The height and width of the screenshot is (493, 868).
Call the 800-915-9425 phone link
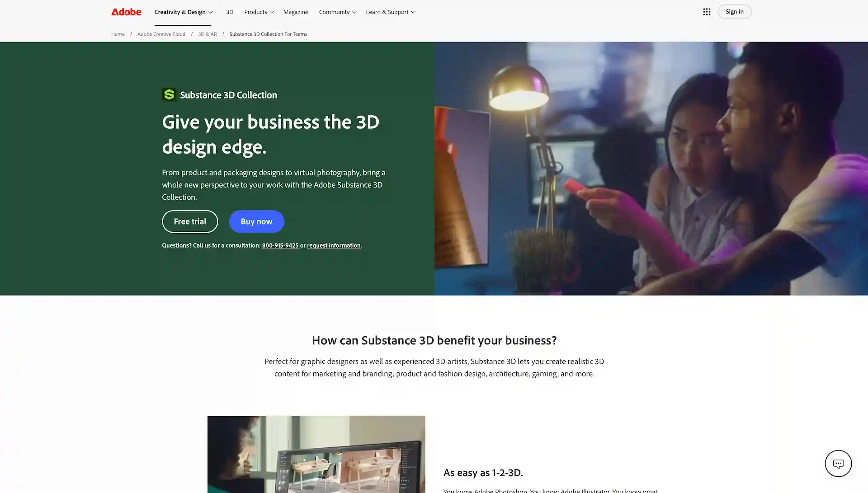pyautogui.click(x=280, y=245)
